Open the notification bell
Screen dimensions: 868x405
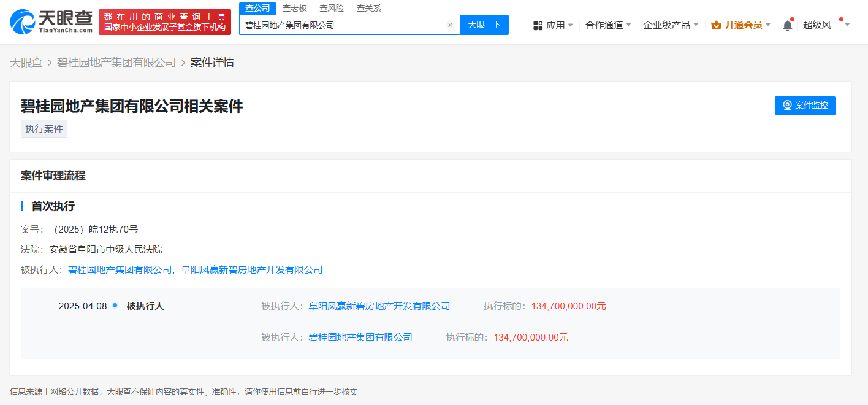pos(788,25)
